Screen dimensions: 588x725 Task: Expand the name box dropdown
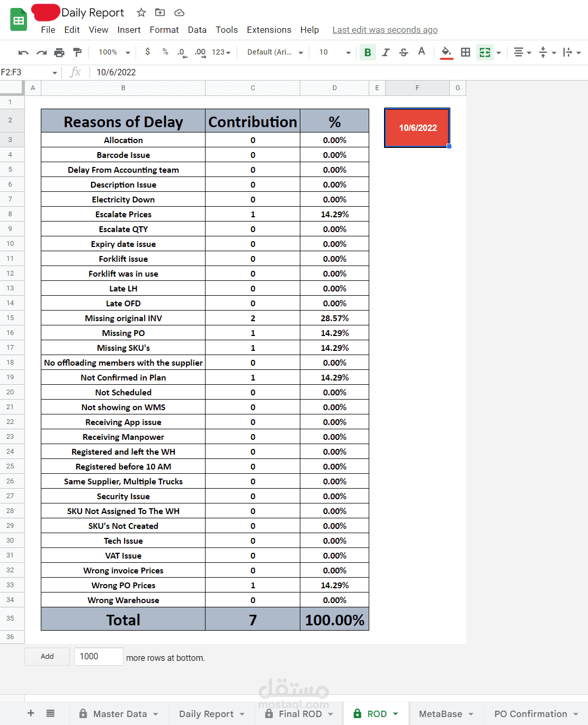click(x=55, y=73)
